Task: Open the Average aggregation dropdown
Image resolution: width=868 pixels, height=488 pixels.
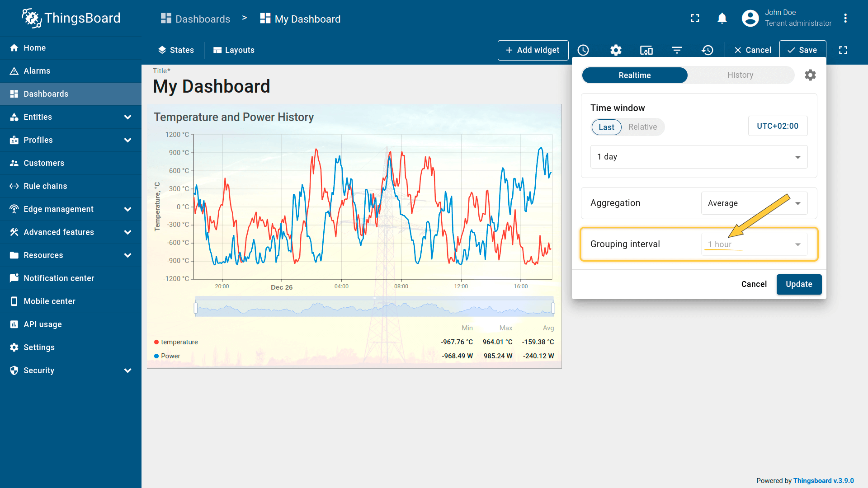Action: pyautogui.click(x=754, y=203)
